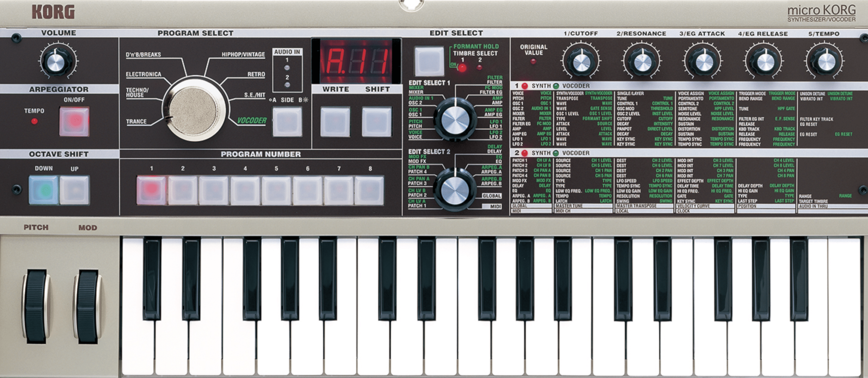Click row 1 red SYNTH indicator dot
Viewport: 868px width, 378px height.
(525, 86)
